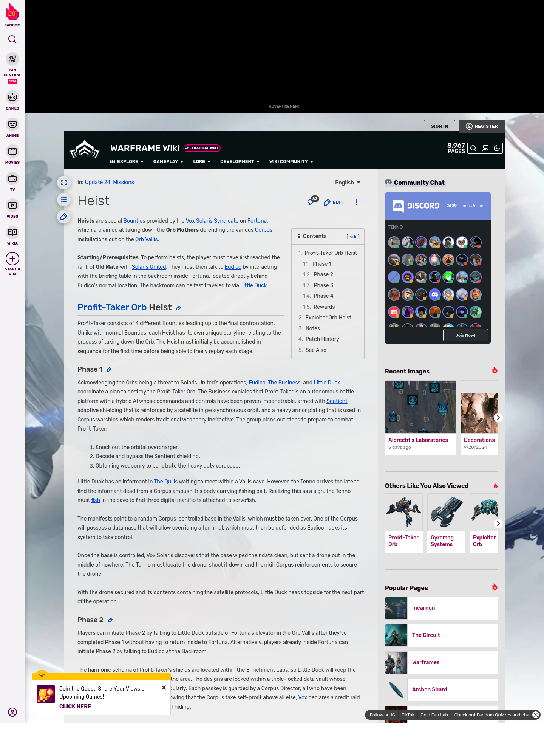Open Albrecht's Laboratories image thumbnail
Viewport: 544px width, 756px height.
click(420, 407)
